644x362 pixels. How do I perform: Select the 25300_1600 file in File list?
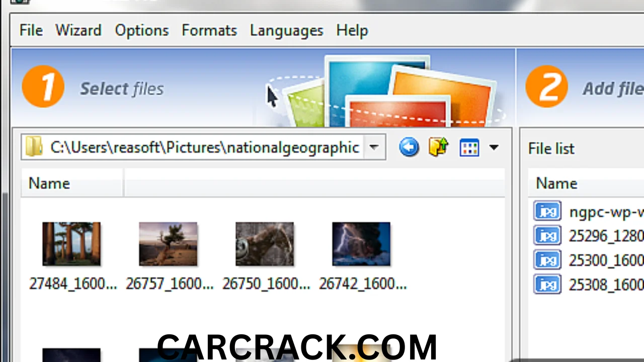pyautogui.click(x=606, y=260)
